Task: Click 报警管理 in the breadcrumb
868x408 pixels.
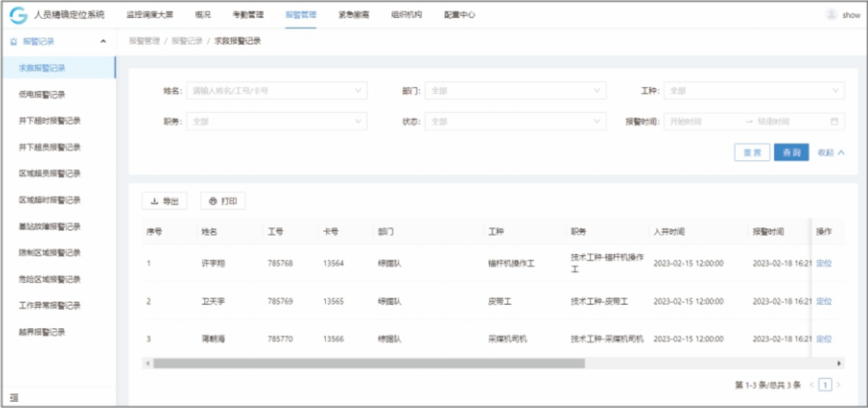Action: click(x=144, y=41)
